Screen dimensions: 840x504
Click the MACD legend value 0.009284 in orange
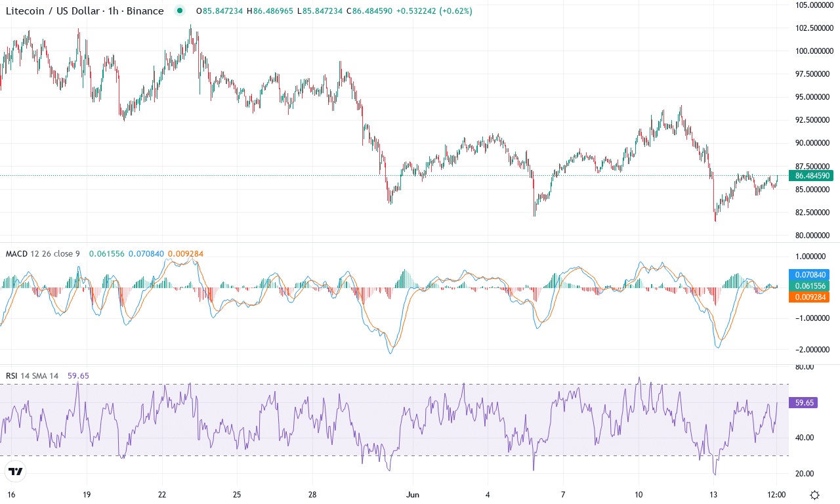(x=186, y=253)
